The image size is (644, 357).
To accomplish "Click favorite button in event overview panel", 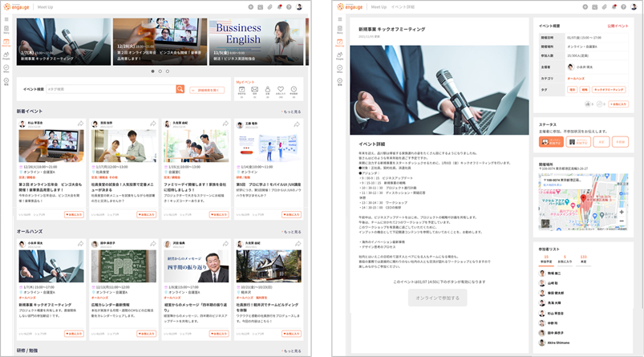I will 618,104.
